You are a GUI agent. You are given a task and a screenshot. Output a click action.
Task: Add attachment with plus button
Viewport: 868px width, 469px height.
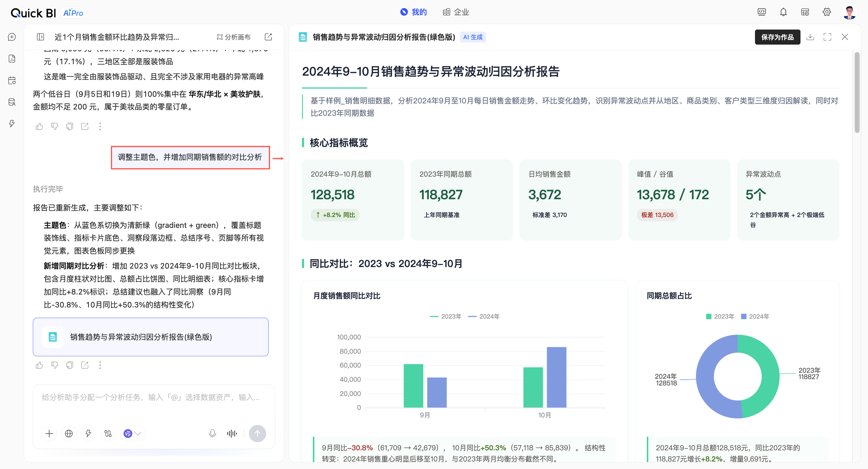tap(49, 434)
